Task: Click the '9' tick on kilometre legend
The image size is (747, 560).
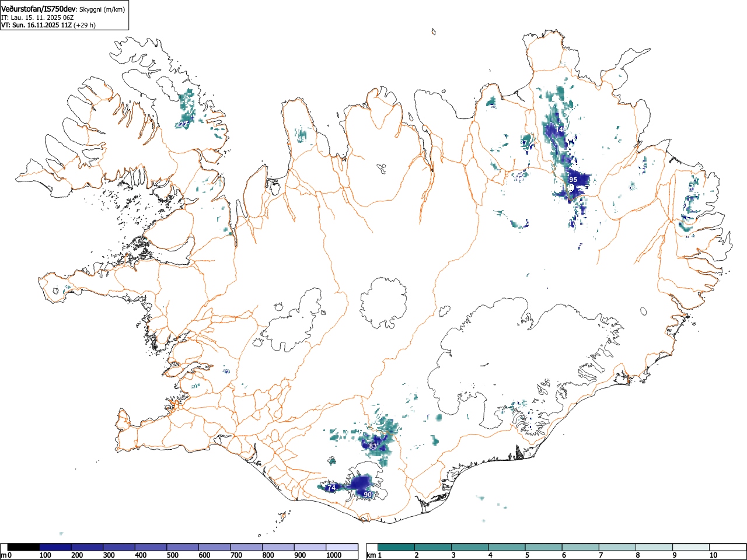Action: point(674,555)
